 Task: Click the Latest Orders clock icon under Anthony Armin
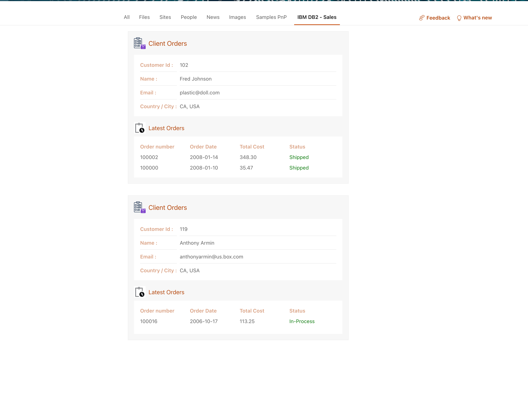point(140,292)
